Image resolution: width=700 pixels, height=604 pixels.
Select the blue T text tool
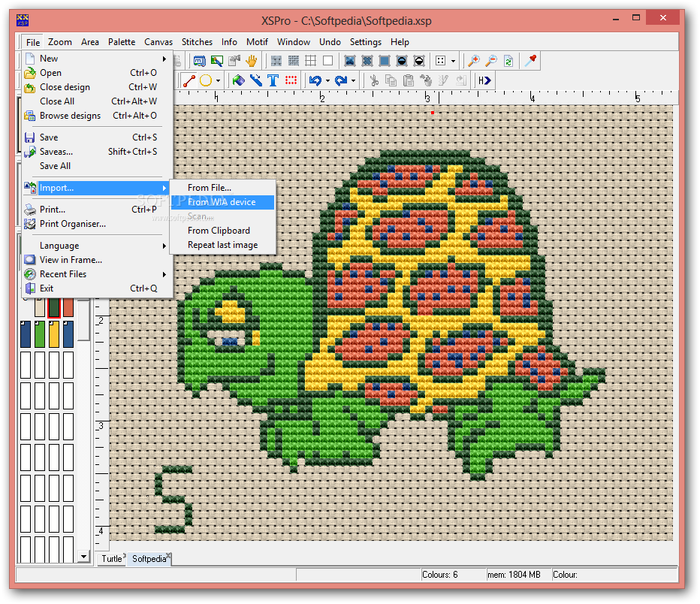[x=273, y=81]
